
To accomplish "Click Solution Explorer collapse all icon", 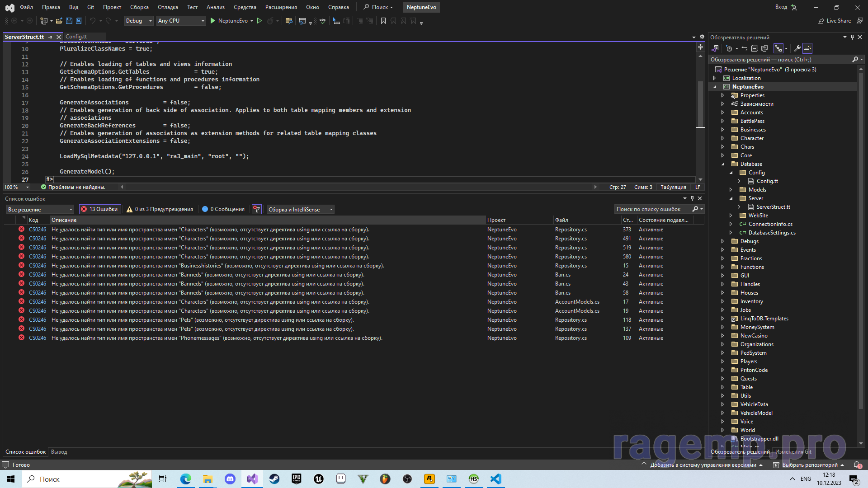I will pos(755,48).
